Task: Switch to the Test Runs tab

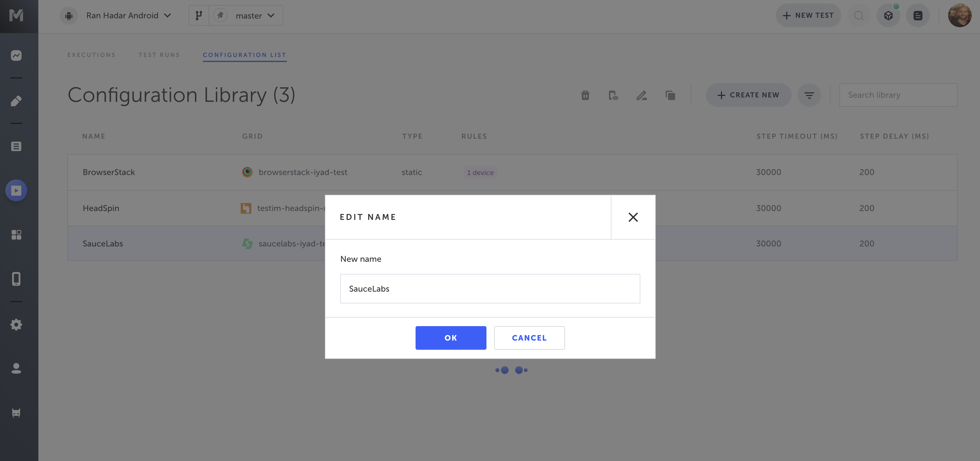Action: [159, 55]
